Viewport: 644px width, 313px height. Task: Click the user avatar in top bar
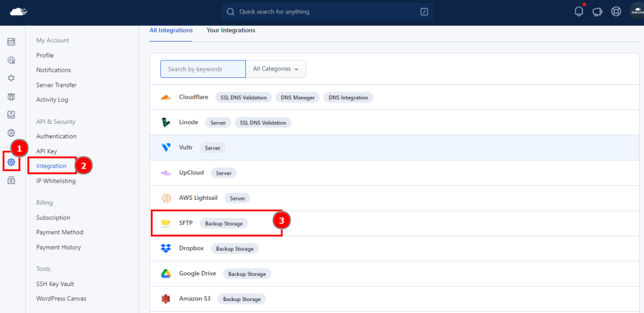point(636,11)
